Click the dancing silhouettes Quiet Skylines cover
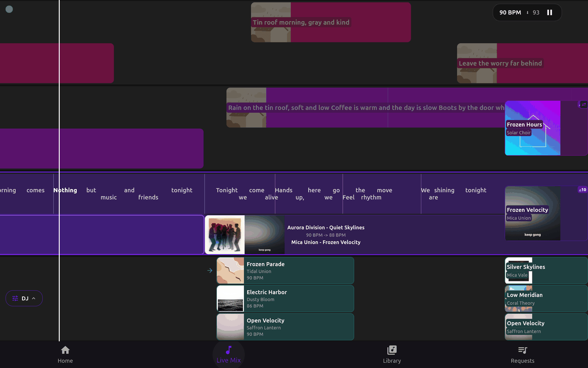588x368 pixels. [x=225, y=235]
